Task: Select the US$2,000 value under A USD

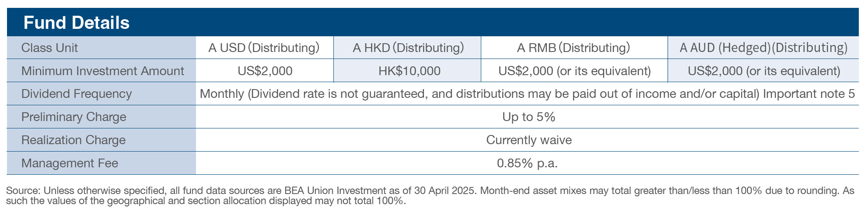Action: [x=265, y=71]
